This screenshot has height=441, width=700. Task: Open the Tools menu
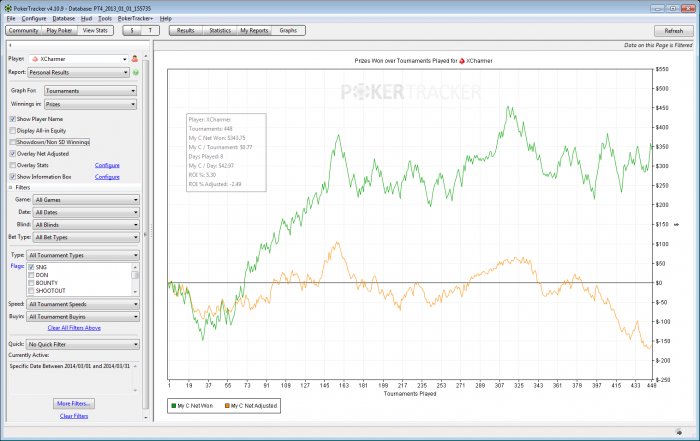[x=105, y=19]
